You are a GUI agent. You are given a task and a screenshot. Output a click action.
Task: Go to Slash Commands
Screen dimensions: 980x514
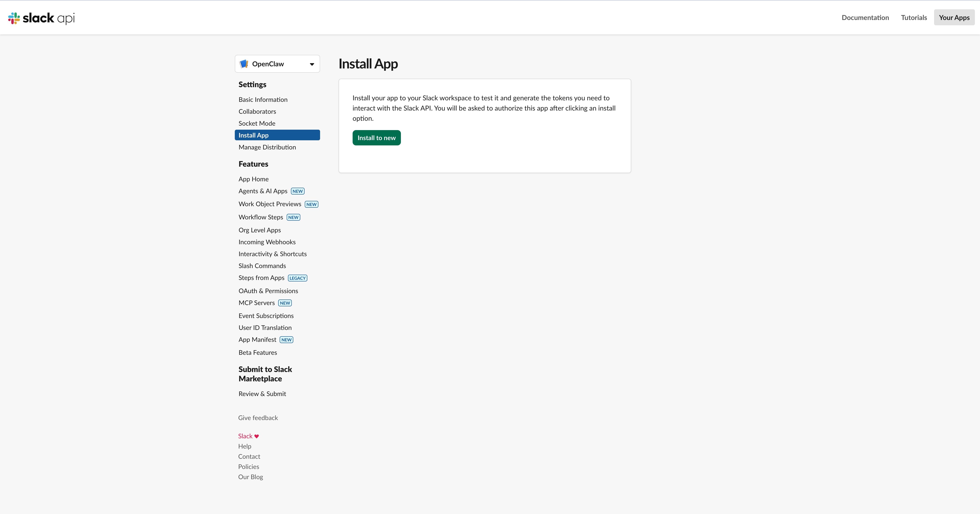click(x=262, y=266)
